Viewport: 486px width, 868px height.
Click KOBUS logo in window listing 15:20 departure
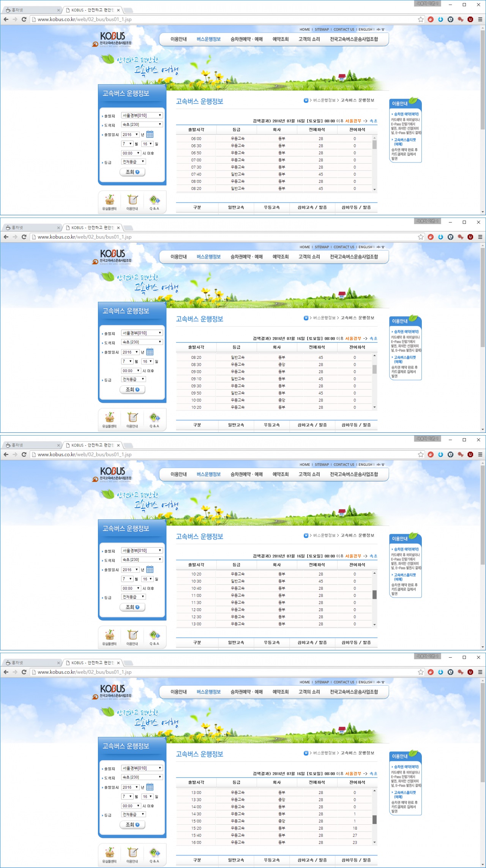pos(112,689)
